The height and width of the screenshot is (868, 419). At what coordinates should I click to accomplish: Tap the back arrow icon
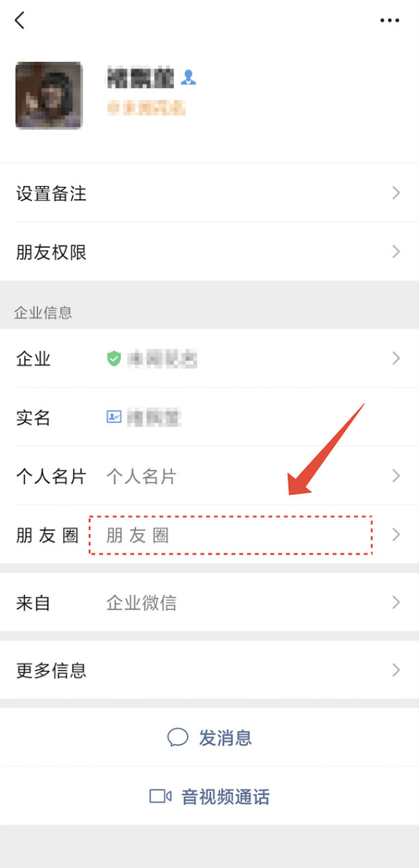(x=20, y=21)
